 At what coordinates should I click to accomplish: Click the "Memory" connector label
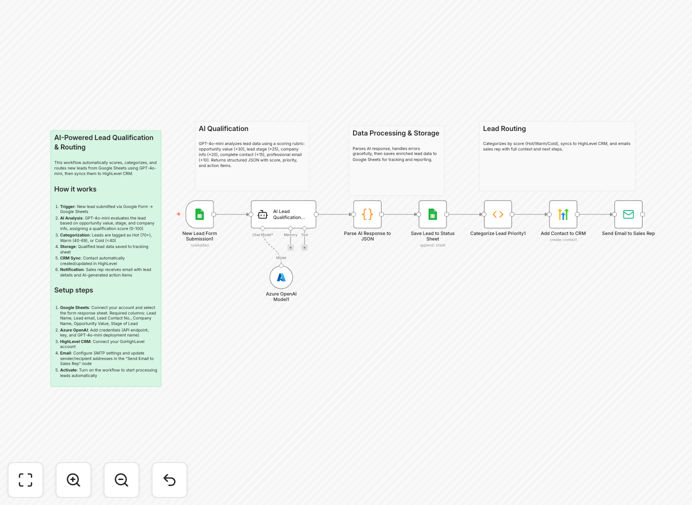coord(290,235)
